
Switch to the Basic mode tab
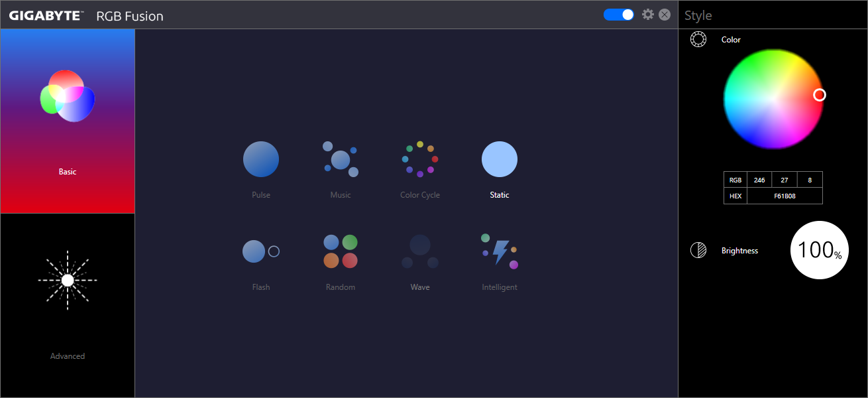click(x=68, y=121)
